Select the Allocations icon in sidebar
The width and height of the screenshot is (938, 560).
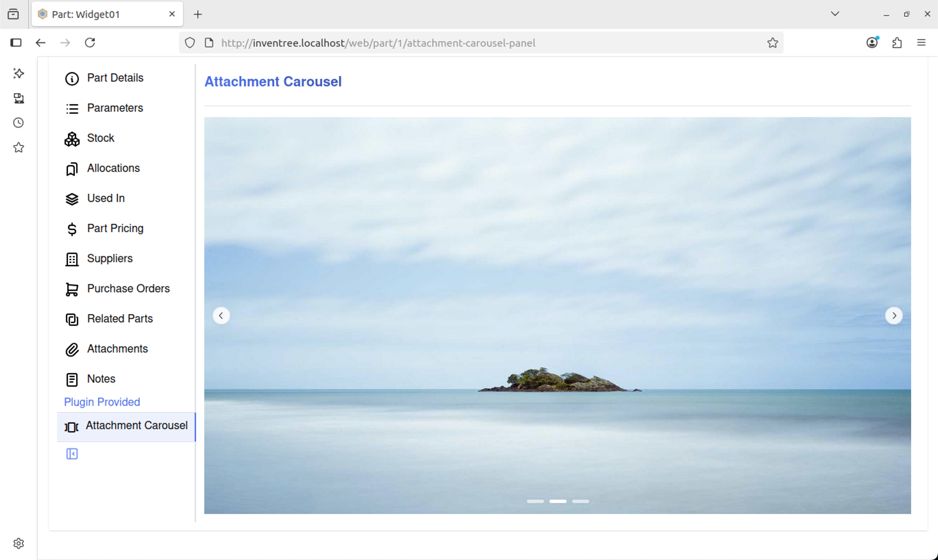point(72,169)
